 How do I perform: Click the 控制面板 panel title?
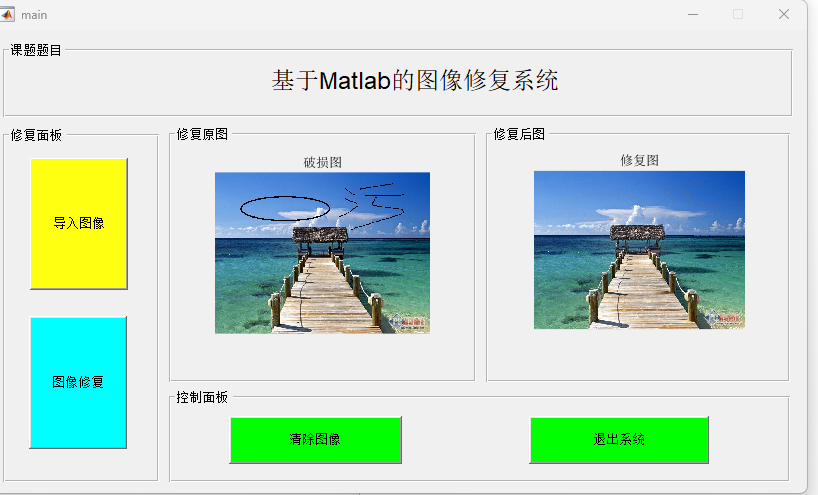point(202,397)
